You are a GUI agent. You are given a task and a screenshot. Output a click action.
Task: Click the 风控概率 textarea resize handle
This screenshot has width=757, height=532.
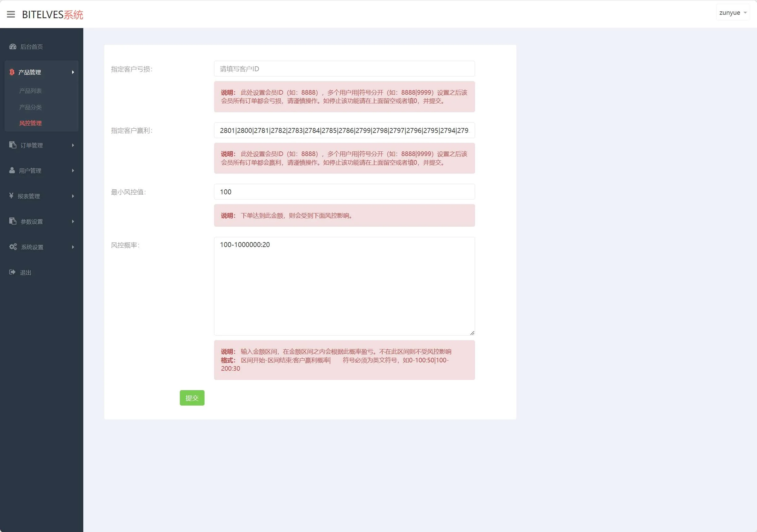[472, 333]
